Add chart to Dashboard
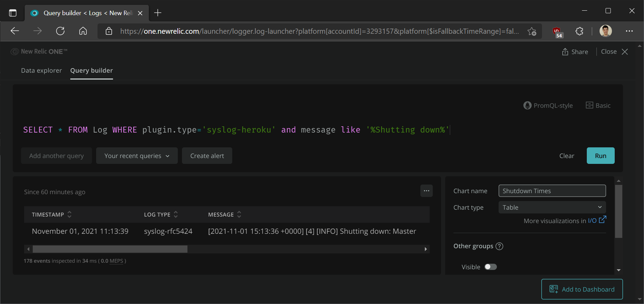Screen dimensions: 644x304 [x=582, y=289]
